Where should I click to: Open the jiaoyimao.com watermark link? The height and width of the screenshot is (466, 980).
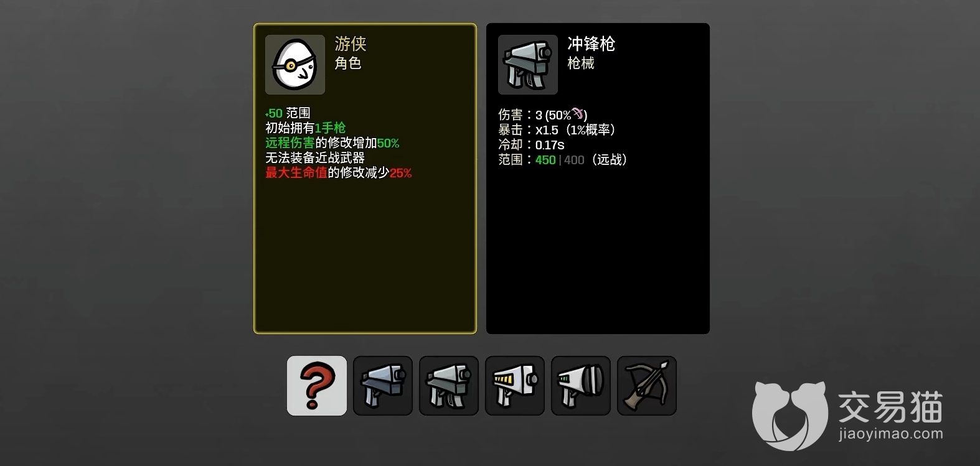pos(890,434)
